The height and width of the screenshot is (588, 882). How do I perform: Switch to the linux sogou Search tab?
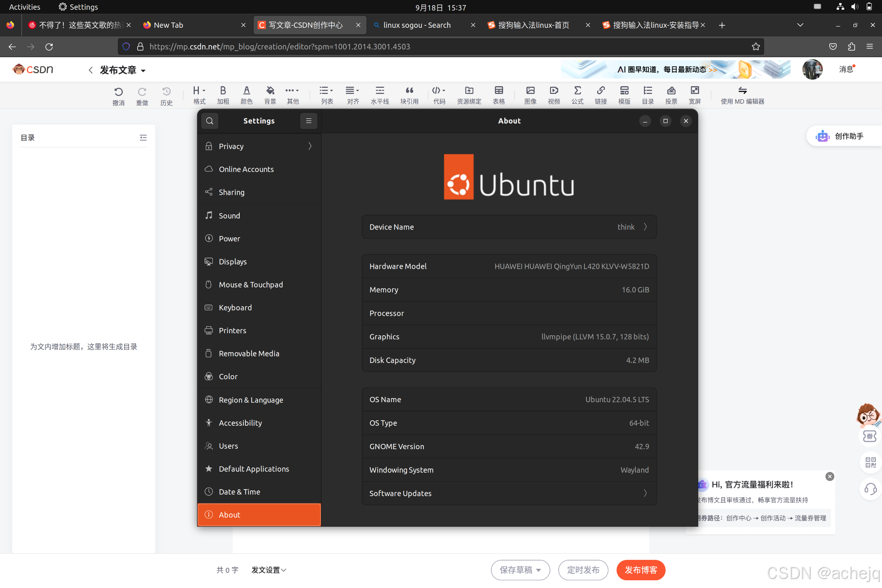(x=416, y=25)
